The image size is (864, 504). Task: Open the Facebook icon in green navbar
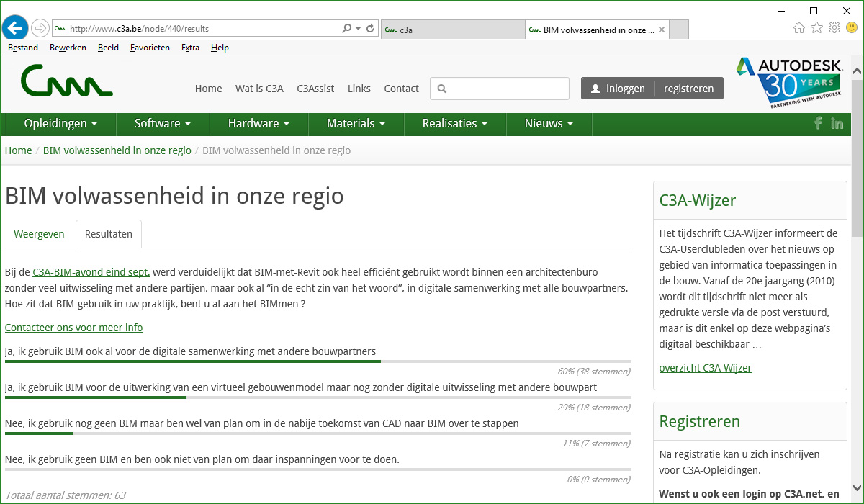pyautogui.click(x=818, y=123)
